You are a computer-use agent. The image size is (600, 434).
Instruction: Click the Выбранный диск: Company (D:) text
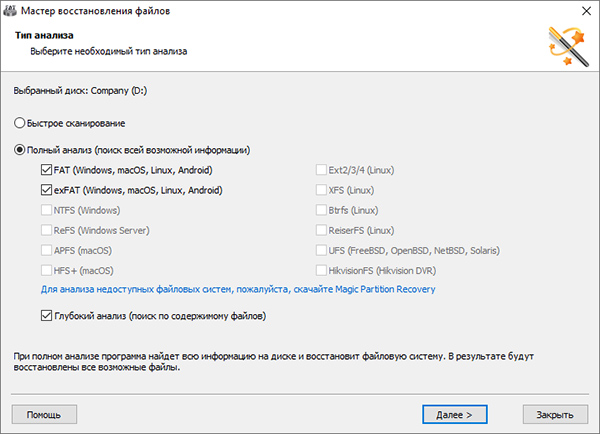(80, 91)
